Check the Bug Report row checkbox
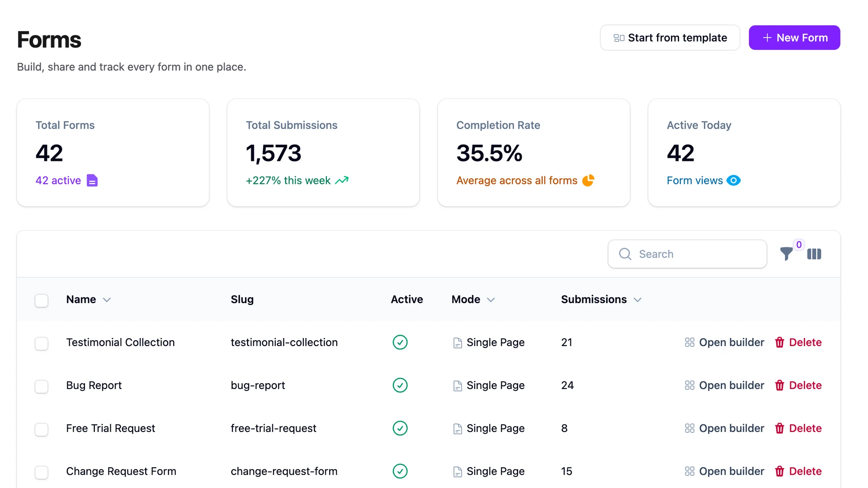This screenshot has height=488, width=868. (x=42, y=386)
